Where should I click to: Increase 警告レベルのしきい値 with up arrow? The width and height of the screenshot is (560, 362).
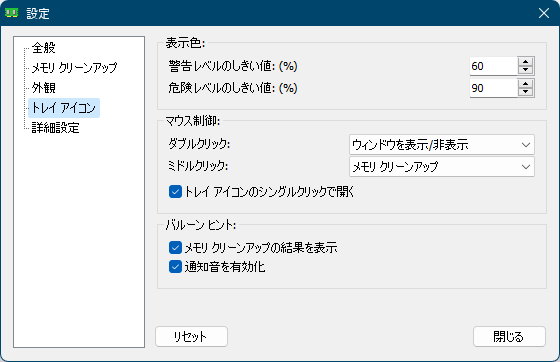coord(525,61)
